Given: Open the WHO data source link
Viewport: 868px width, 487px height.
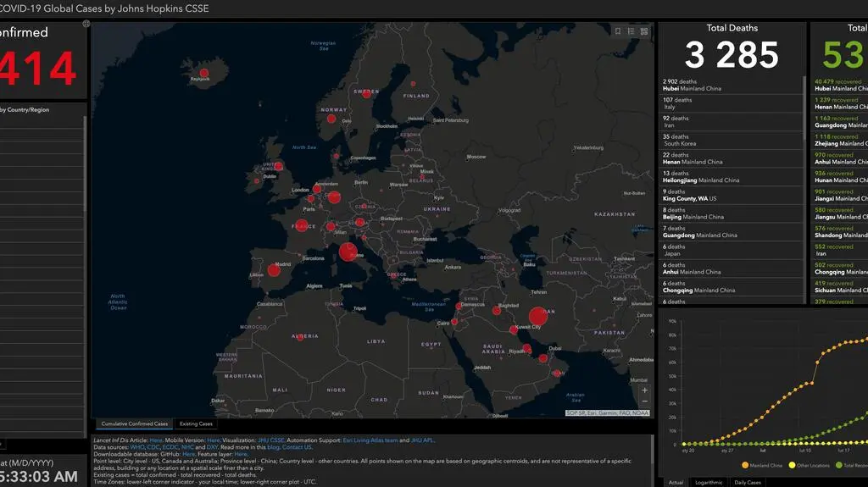Looking at the screenshot, I should tap(136, 447).
